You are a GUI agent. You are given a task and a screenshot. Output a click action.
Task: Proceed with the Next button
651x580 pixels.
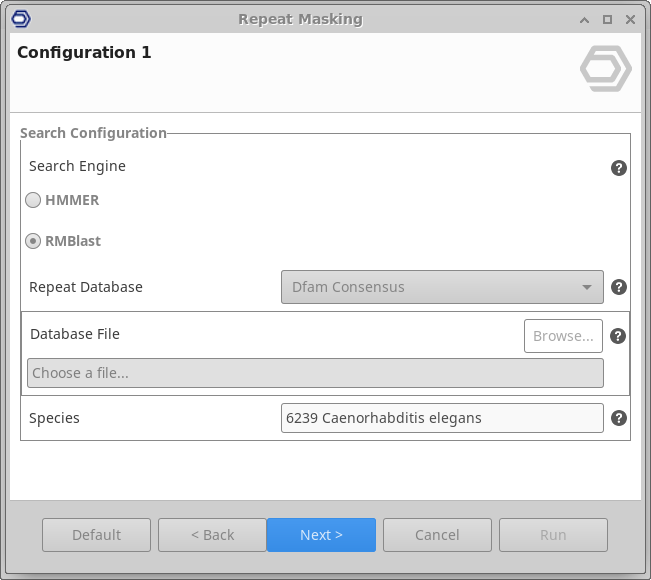(321, 535)
